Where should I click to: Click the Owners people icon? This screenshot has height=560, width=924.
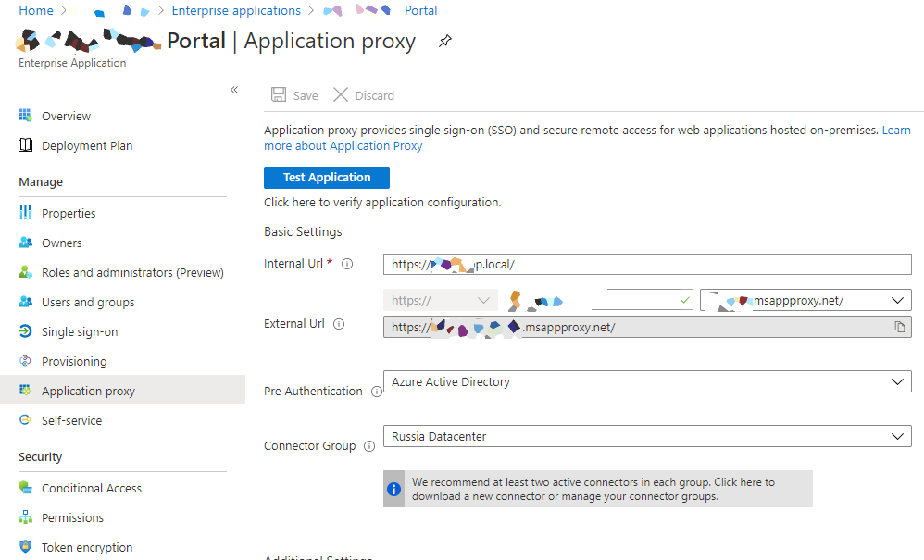pyautogui.click(x=25, y=242)
